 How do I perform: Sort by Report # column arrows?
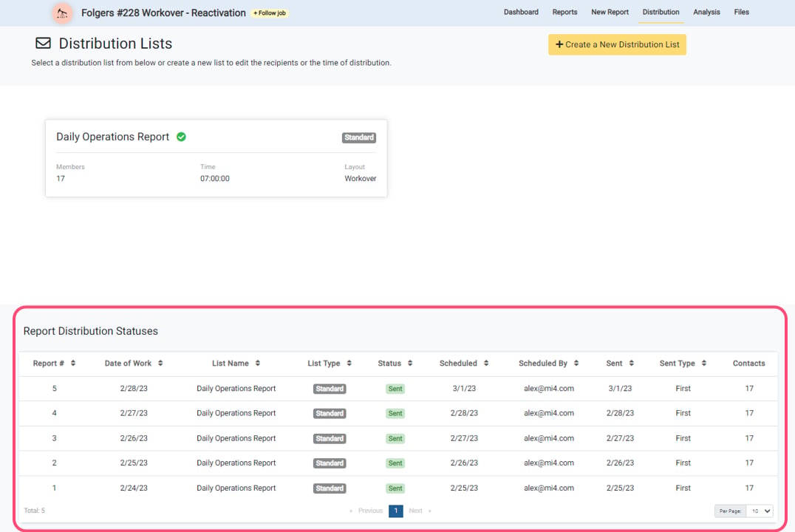(73, 363)
